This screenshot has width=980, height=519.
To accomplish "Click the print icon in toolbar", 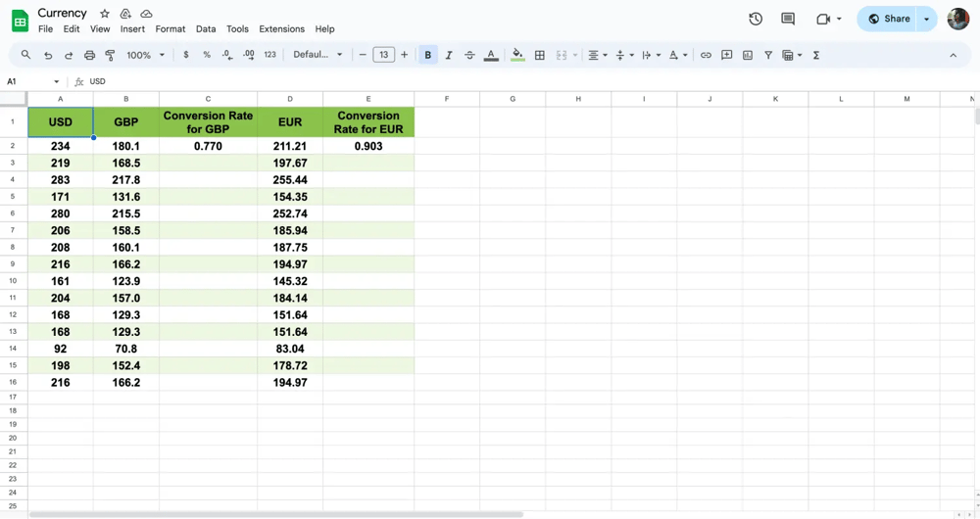I will pyautogui.click(x=89, y=56).
